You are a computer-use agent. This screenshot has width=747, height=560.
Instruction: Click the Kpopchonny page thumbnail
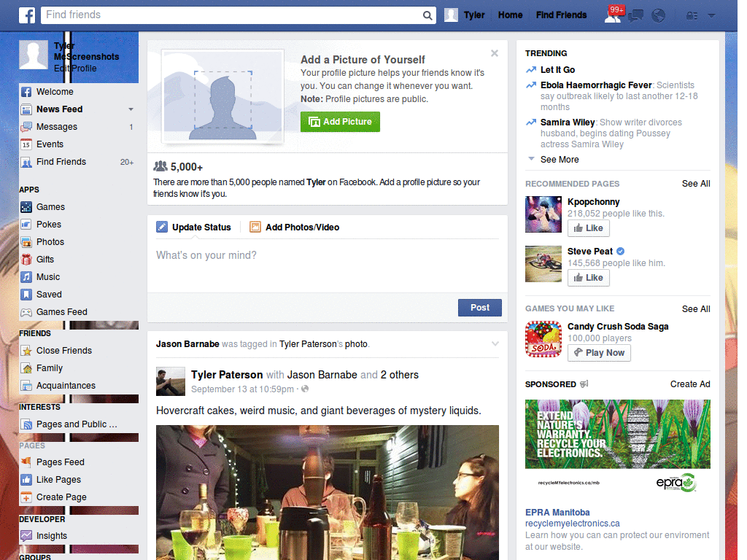click(543, 214)
